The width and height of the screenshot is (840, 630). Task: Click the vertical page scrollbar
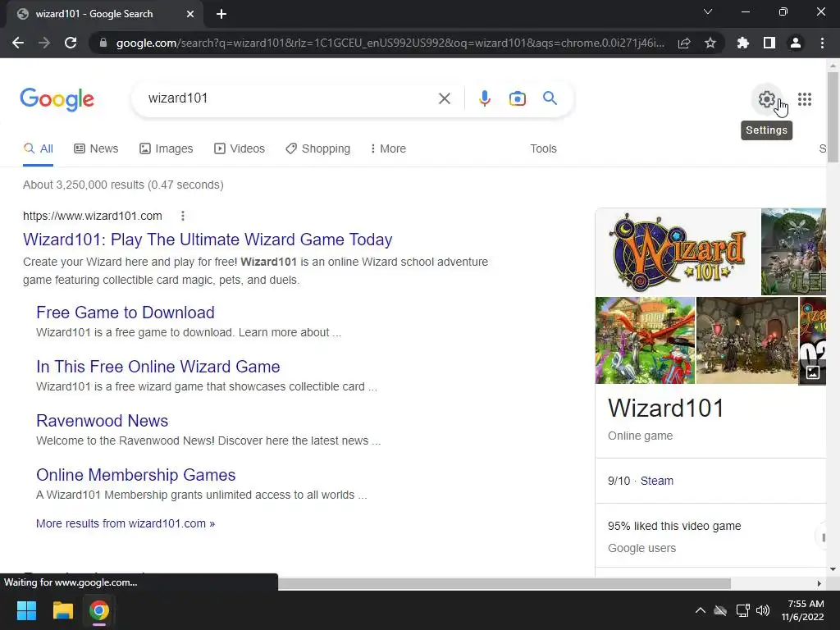click(833, 116)
